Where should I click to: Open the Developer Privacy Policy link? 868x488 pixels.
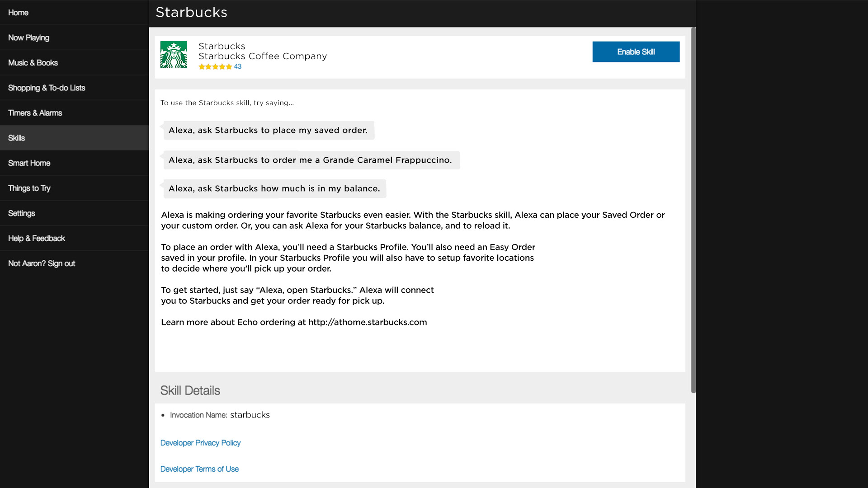click(x=200, y=443)
